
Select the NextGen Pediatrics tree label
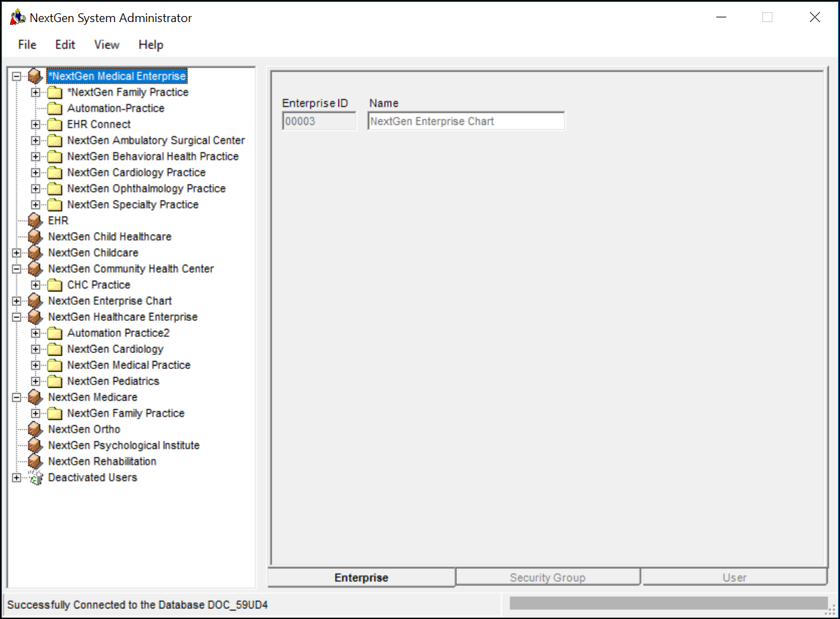(x=113, y=381)
